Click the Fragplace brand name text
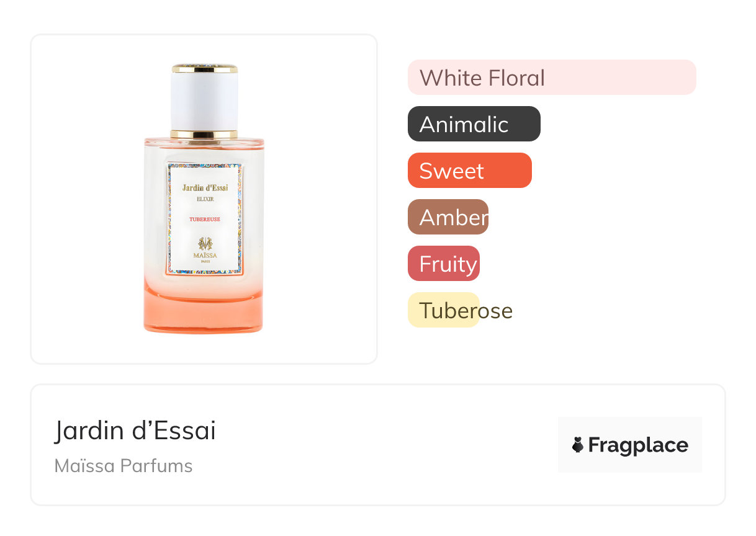 click(638, 445)
